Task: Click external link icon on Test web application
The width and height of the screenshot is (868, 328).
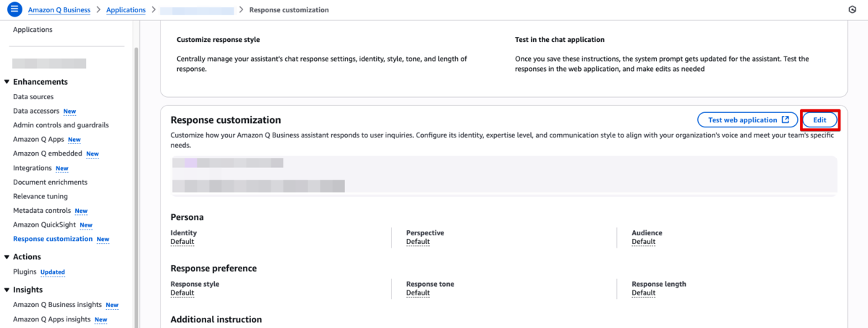Action: [786, 119]
